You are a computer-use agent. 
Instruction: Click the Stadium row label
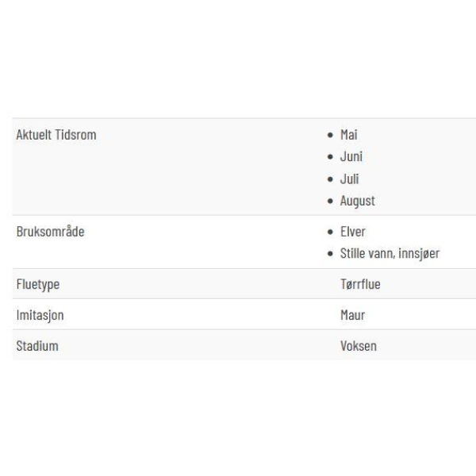point(37,346)
